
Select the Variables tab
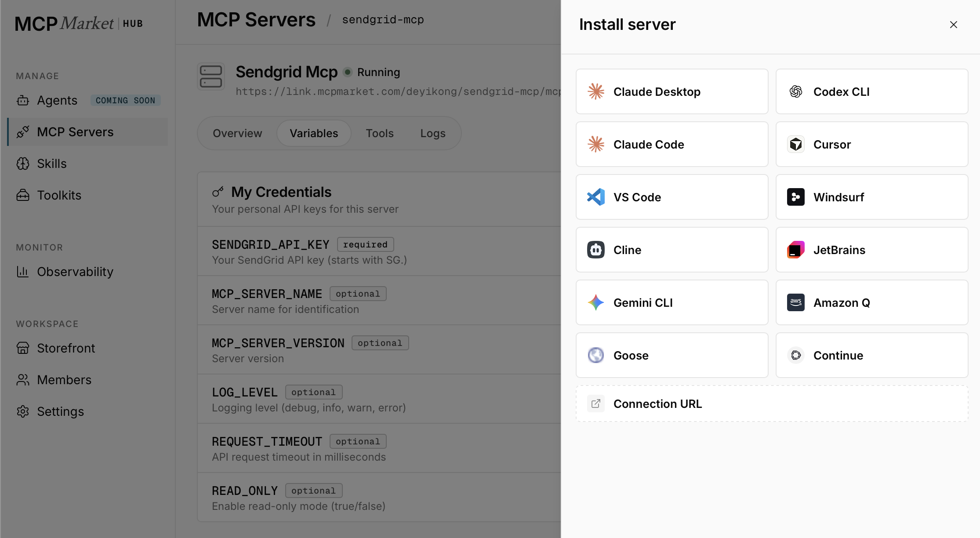click(314, 133)
